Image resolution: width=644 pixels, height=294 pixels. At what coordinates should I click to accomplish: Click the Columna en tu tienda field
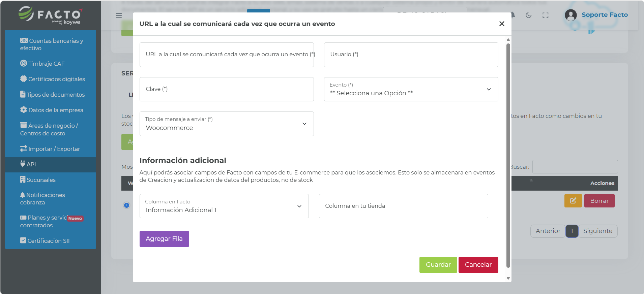coord(404,206)
